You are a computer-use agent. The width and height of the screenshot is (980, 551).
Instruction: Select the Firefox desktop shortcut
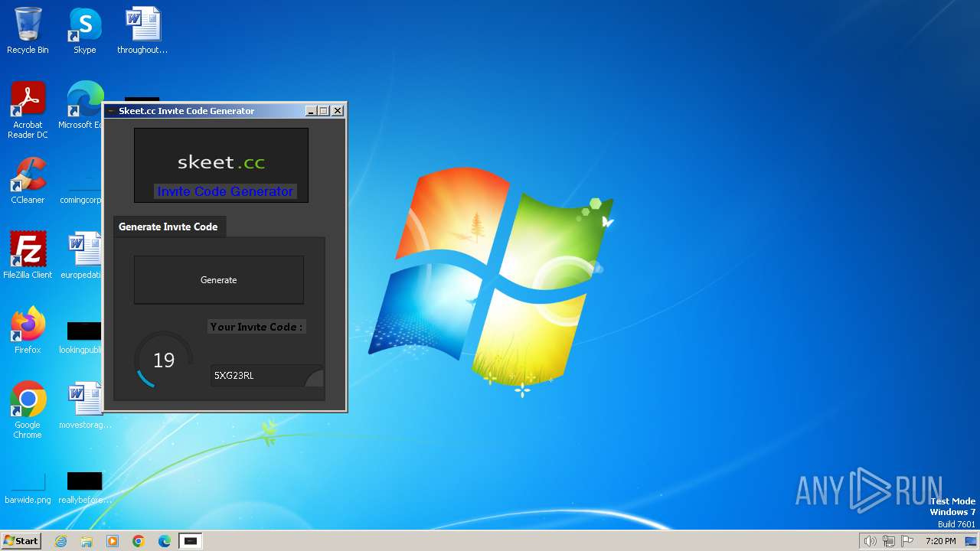pos(28,331)
